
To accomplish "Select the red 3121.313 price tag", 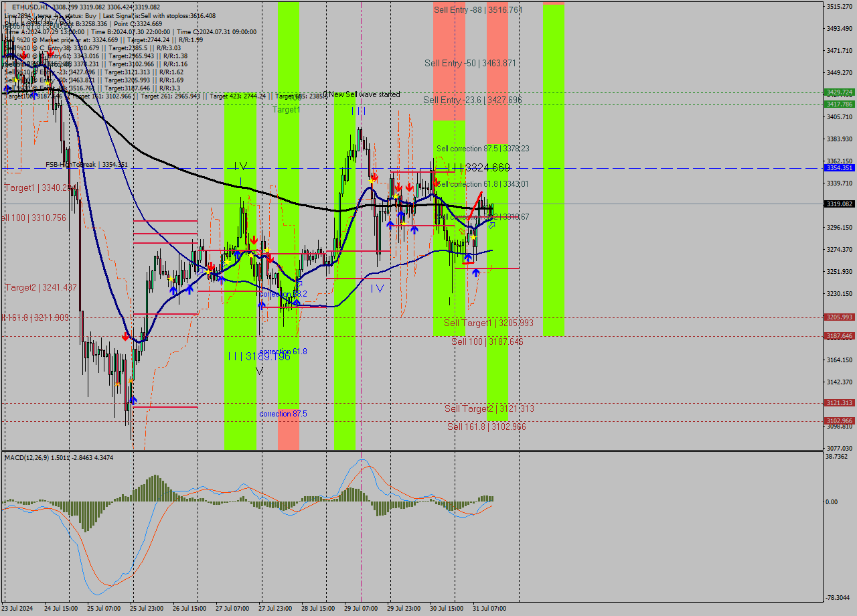I will click(839, 403).
